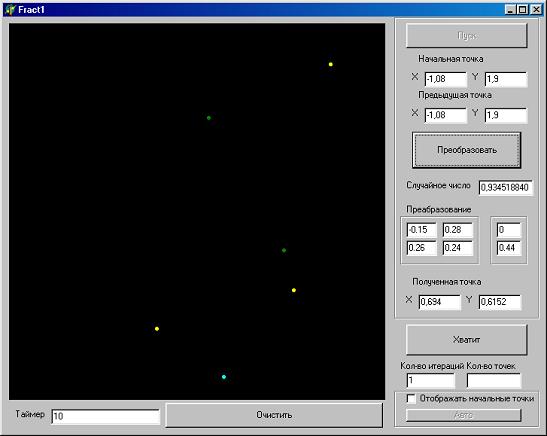The width and height of the screenshot is (547, 436).
Task: Click the cyan point on canvas
Action: click(224, 377)
